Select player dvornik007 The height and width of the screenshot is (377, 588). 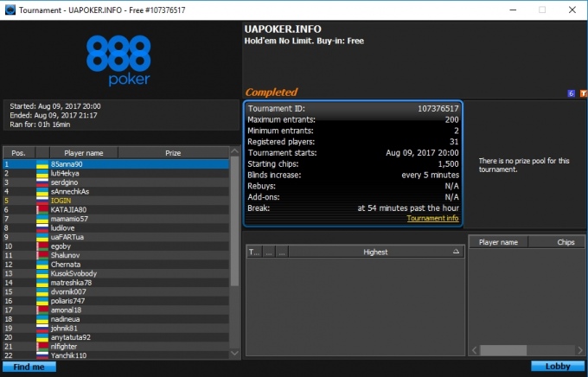tap(116, 292)
